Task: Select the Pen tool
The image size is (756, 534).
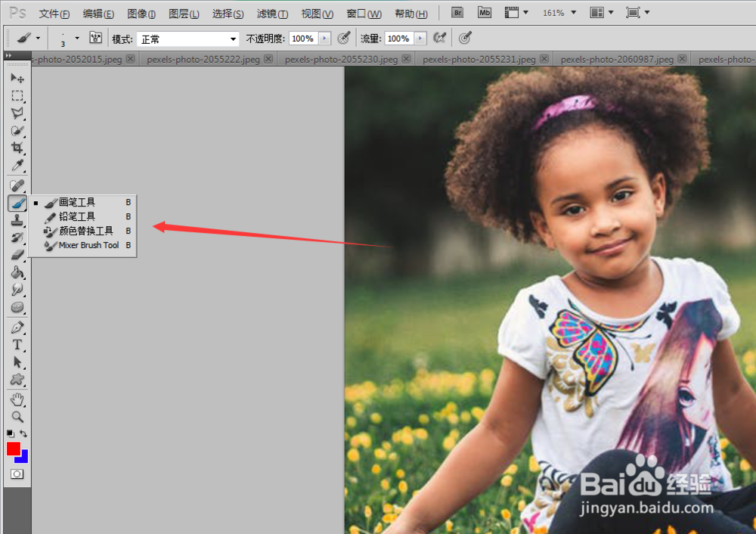Action: pyautogui.click(x=17, y=328)
